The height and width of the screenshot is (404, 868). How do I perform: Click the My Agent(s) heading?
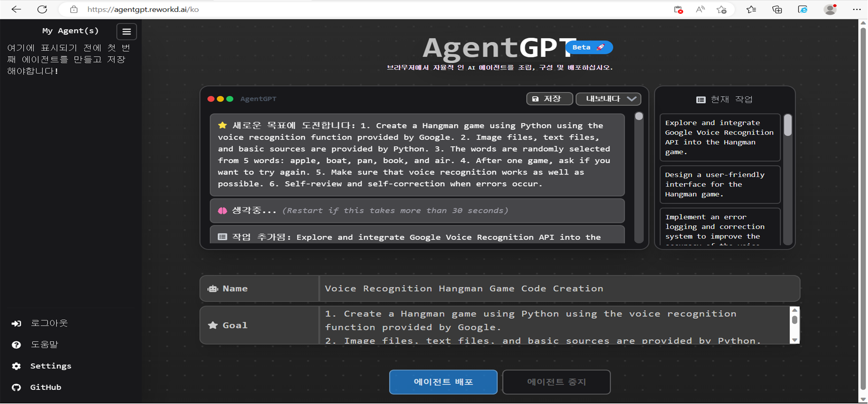[x=70, y=31]
